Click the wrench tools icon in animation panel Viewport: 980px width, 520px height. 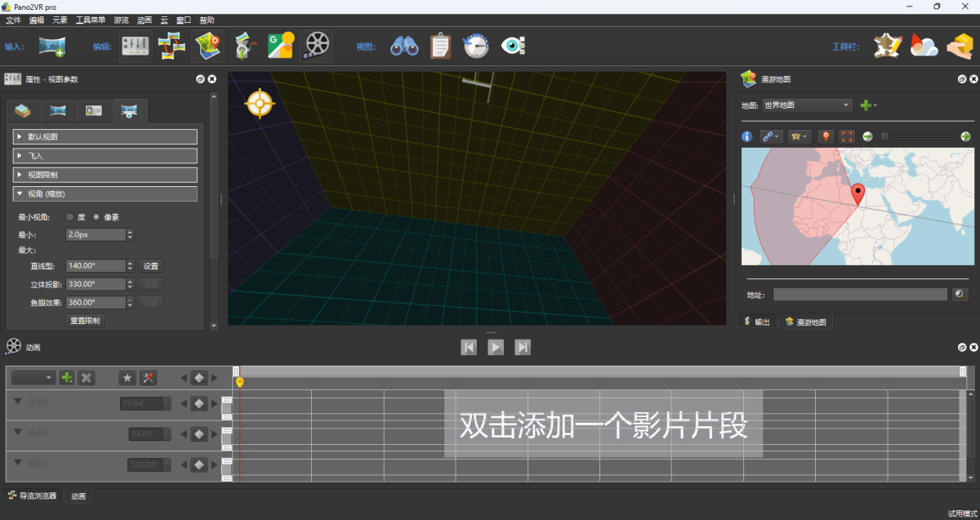click(x=148, y=378)
